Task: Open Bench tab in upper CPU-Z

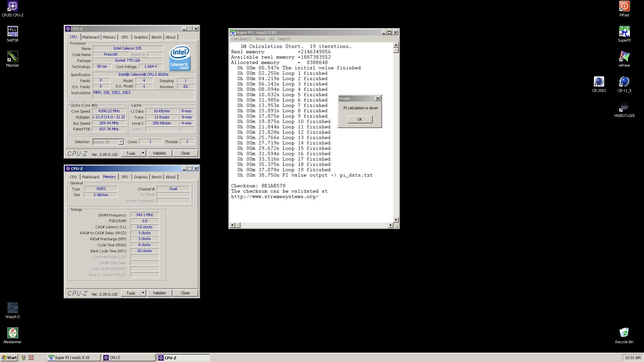Action: click(x=156, y=37)
